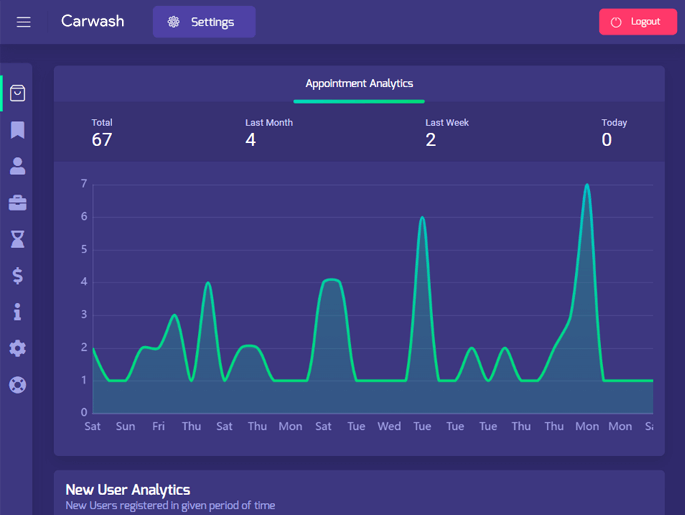The height and width of the screenshot is (515, 685).
Task: Open the bookmark sidebar icon
Action: (x=17, y=130)
